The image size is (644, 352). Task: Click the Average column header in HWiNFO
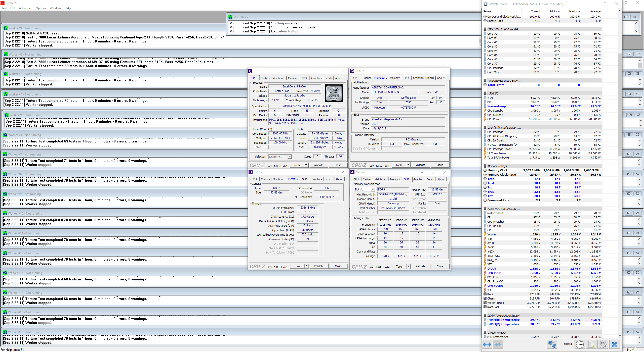tap(592, 11)
